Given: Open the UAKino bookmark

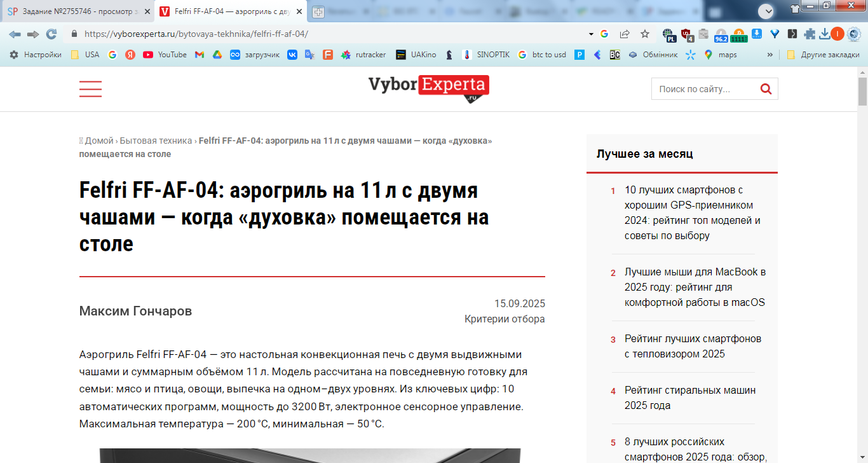Looking at the screenshot, I should click(x=416, y=55).
